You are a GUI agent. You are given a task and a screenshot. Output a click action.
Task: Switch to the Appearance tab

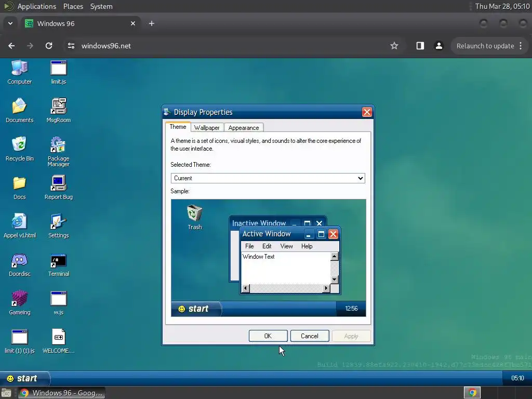243,128
